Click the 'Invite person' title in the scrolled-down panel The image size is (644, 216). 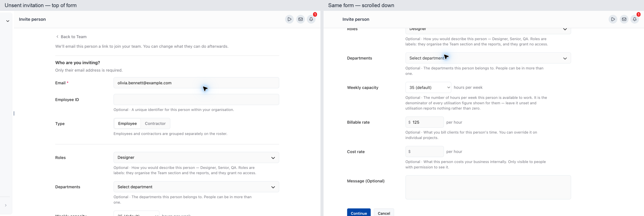click(x=356, y=19)
